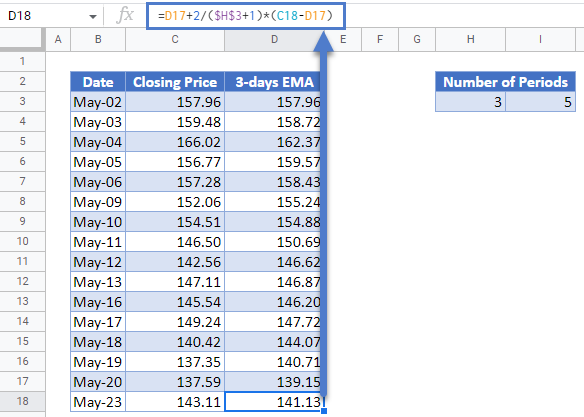Open the Name Box dropdown arrow
Screen dimensions: 584x417
[x=93, y=16]
